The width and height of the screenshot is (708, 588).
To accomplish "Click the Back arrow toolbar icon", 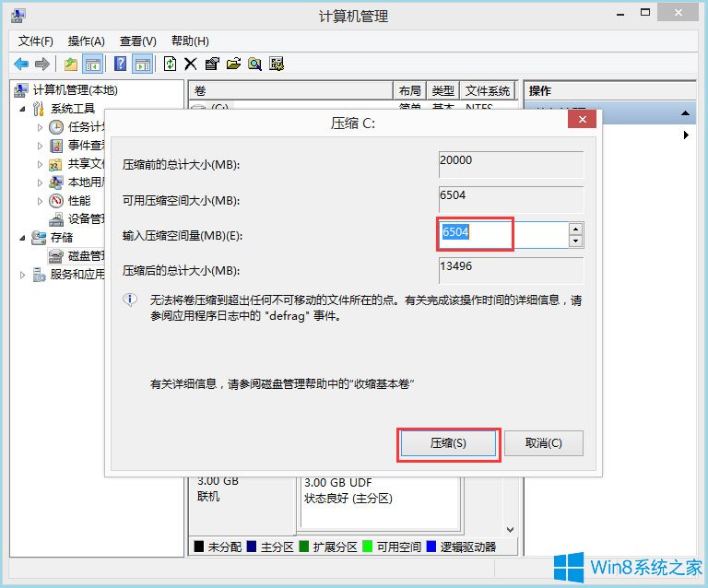I will [x=21, y=65].
